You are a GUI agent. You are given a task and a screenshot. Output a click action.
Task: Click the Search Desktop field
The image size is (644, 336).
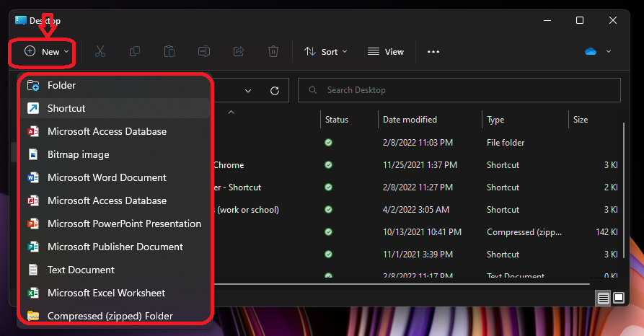[x=459, y=90]
